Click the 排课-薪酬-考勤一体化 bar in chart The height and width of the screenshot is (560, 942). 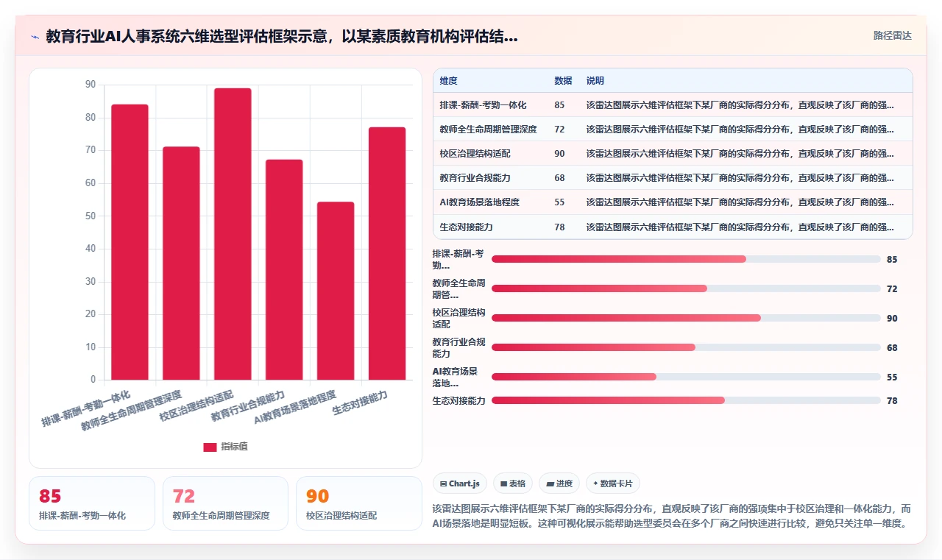pyautogui.click(x=130, y=242)
